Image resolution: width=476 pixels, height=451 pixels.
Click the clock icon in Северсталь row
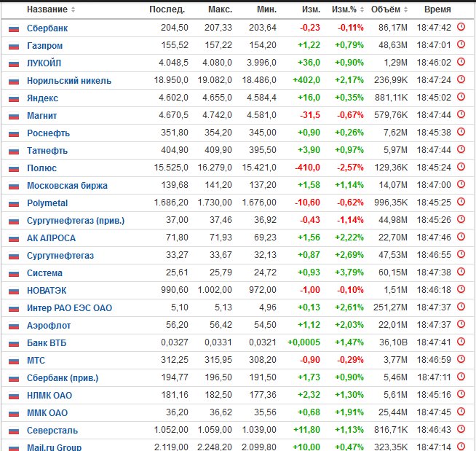461,429
